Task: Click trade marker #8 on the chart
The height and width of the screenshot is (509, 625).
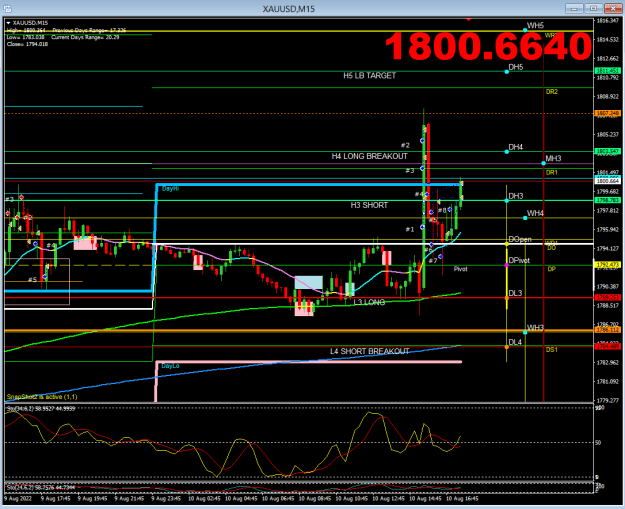Action: click(x=442, y=210)
